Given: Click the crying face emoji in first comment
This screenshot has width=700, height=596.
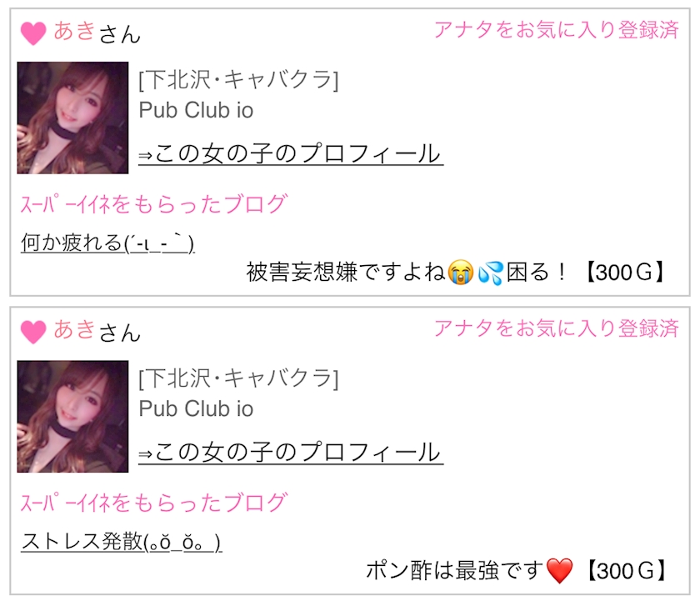Looking at the screenshot, I should [x=461, y=272].
